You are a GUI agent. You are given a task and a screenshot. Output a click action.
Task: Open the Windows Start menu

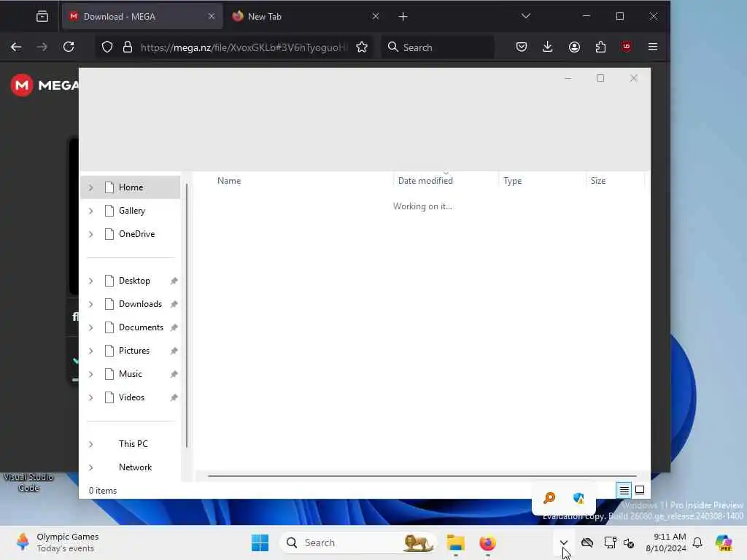[260, 542]
